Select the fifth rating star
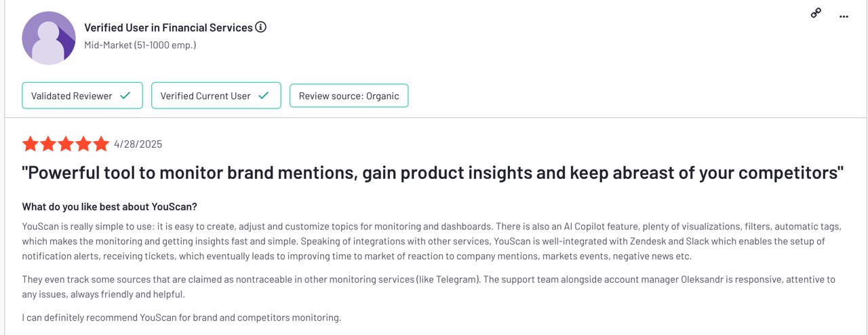868x335 pixels. (101, 144)
